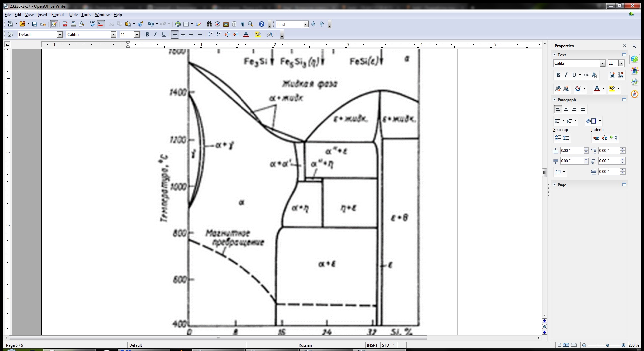Expand the Page panel in sidebar

pyautogui.click(x=555, y=185)
